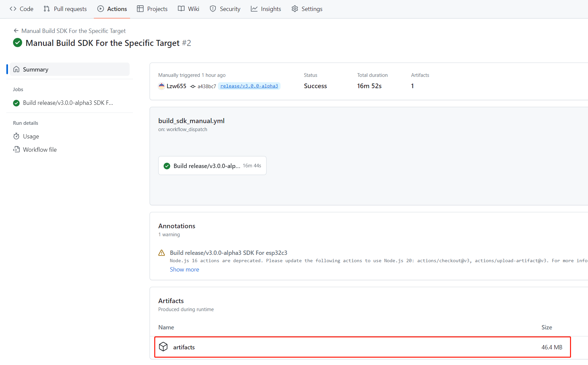This screenshot has height=365, width=588.
Task: Click the Workflow file icon
Action: pos(16,150)
